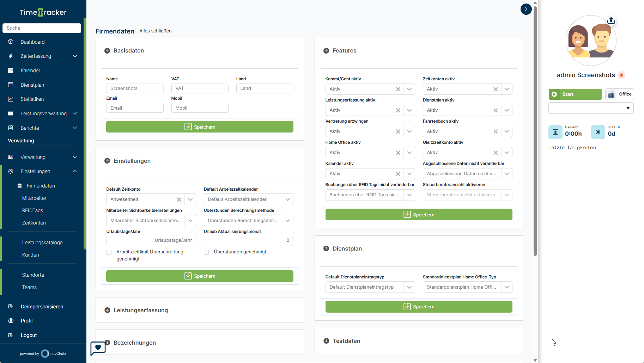Click the Einstellungen gear icon
This screenshot has height=363, width=644.
pyautogui.click(x=11, y=171)
